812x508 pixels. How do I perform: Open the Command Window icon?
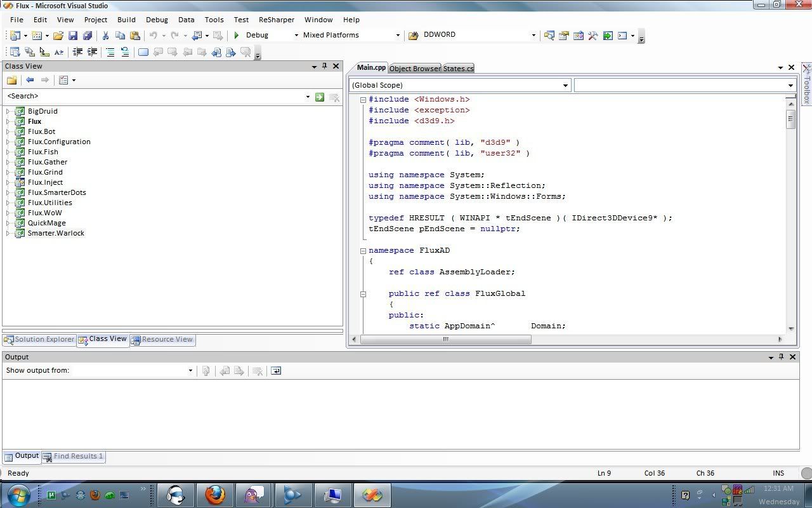tap(622, 36)
